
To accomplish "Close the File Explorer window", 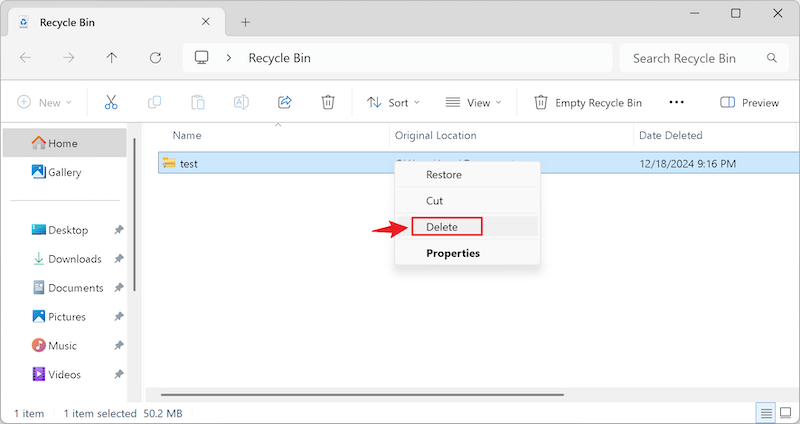I will 778,13.
